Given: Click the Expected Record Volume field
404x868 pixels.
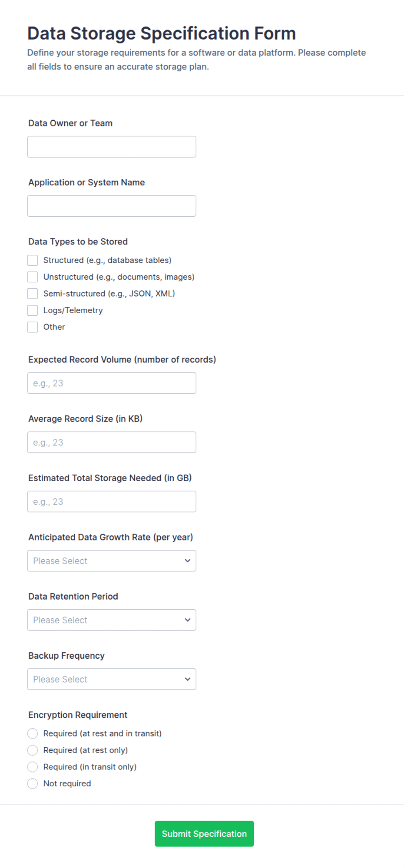Looking at the screenshot, I should [x=112, y=383].
